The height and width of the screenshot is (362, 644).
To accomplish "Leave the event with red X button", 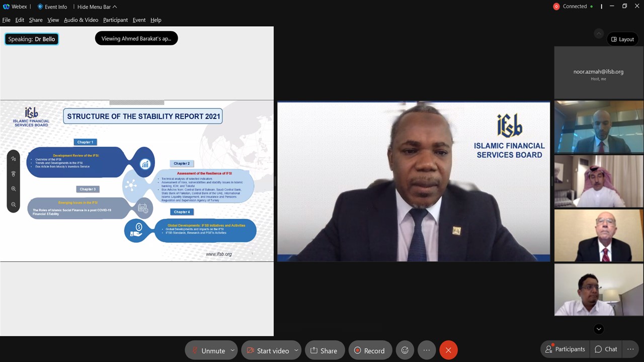I will coord(448,350).
